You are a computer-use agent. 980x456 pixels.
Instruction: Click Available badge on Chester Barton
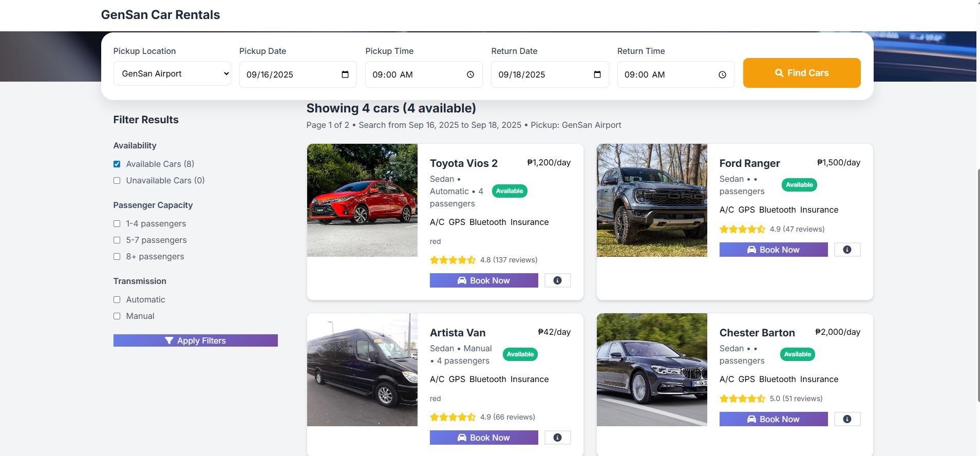tap(798, 354)
